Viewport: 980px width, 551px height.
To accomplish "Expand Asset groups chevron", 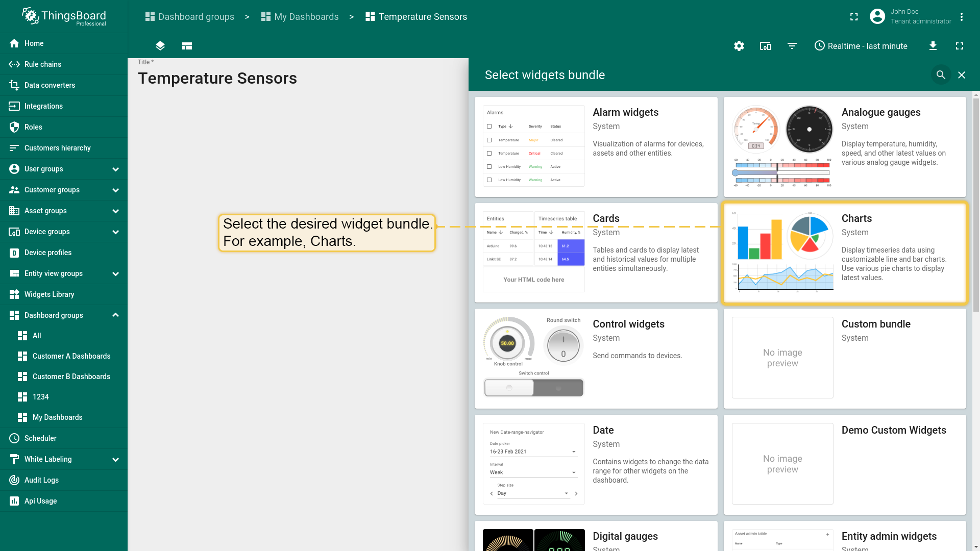I will (115, 211).
